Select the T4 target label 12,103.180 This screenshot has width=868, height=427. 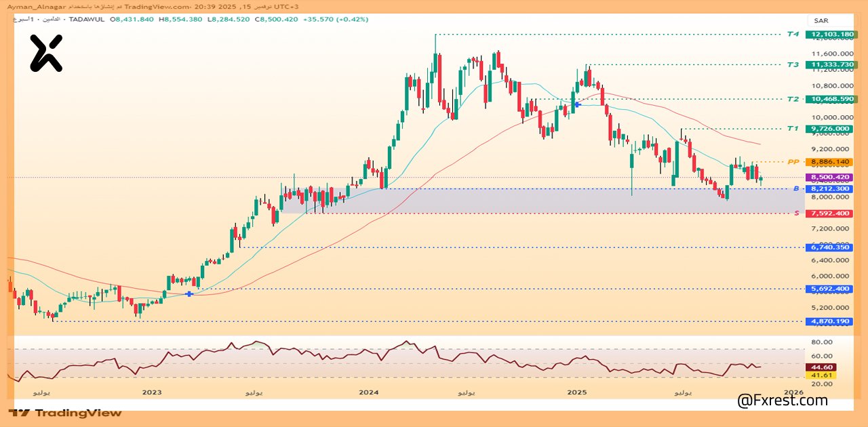(830, 34)
